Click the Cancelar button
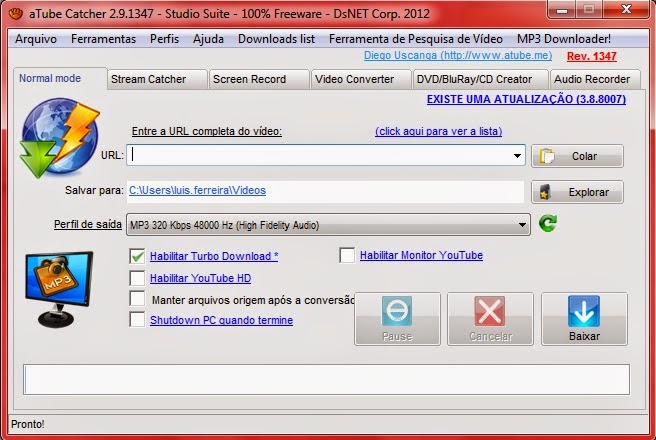The height and width of the screenshot is (440, 656). (490, 319)
